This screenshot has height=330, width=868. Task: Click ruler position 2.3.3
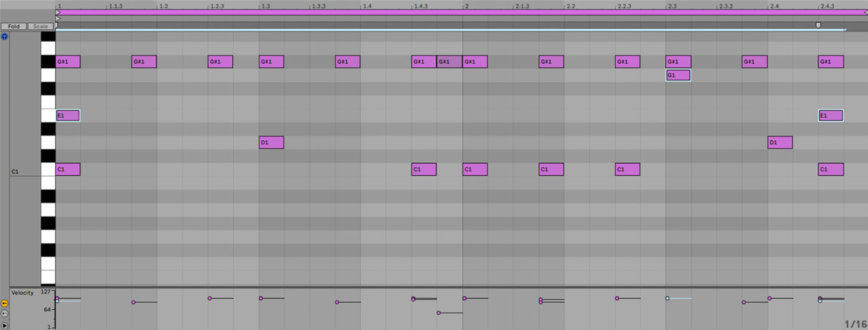coord(726,6)
